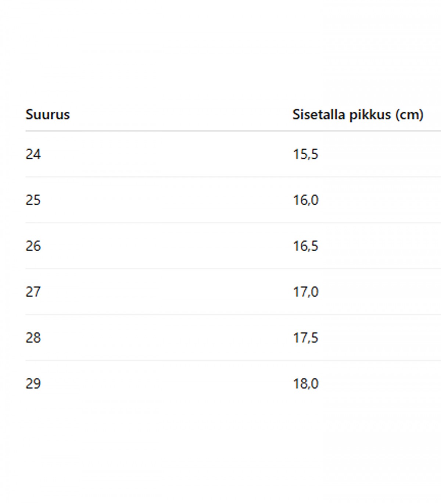
Task: Click the word pikkus in header
Action: (370, 115)
